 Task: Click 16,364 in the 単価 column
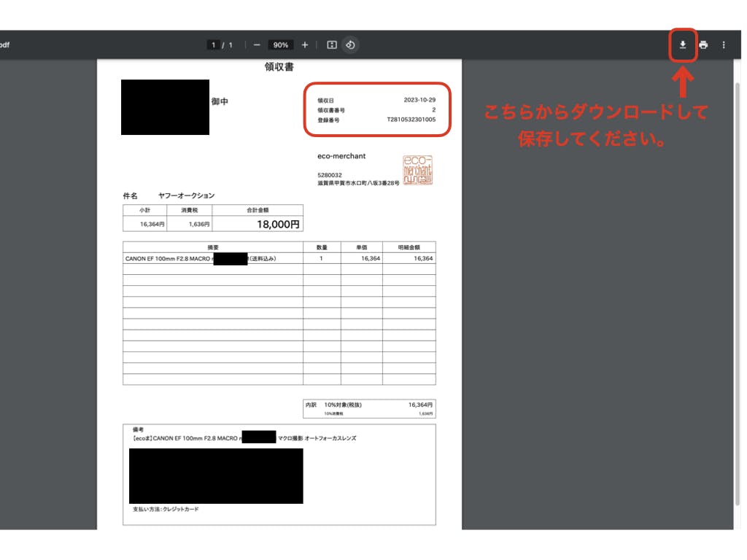pyautogui.click(x=371, y=259)
